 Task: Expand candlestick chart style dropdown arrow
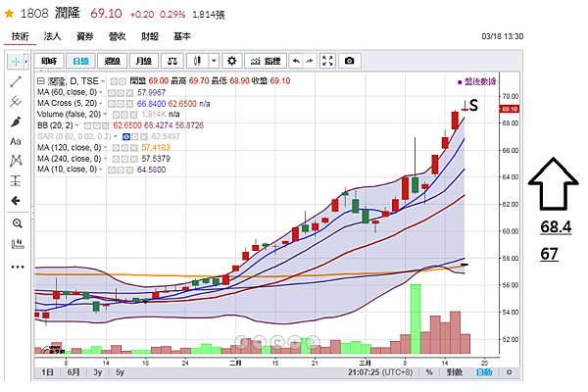coord(214,61)
